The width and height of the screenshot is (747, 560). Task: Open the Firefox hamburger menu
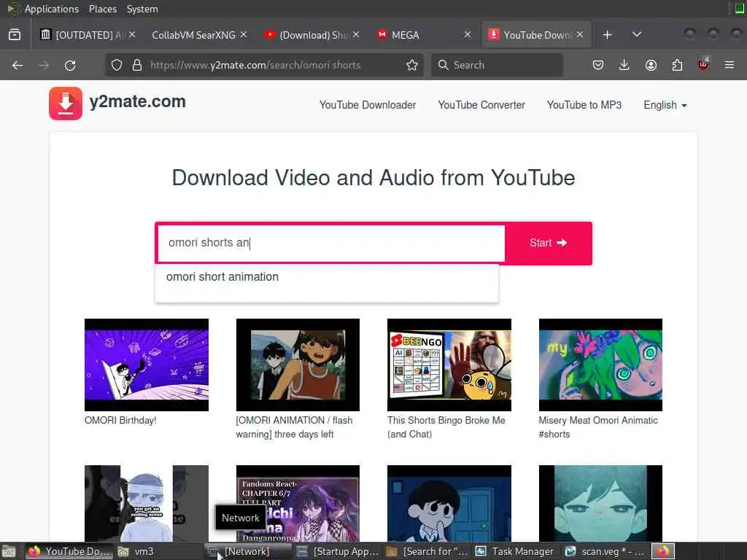729,65
